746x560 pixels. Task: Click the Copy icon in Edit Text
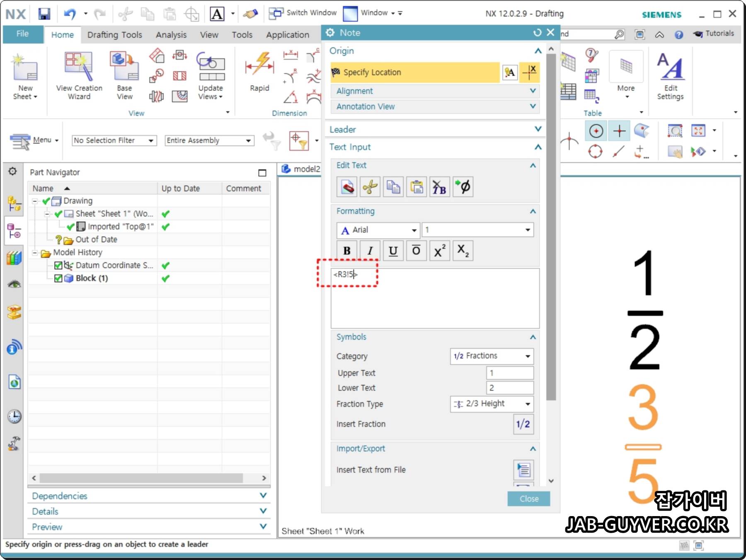pyautogui.click(x=393, y=187)
